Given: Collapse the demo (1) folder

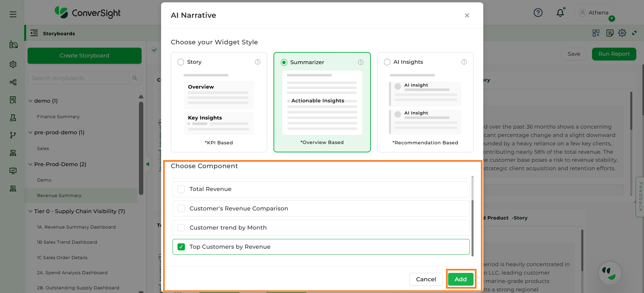Looking at the screenshot, I should (31, 101).
